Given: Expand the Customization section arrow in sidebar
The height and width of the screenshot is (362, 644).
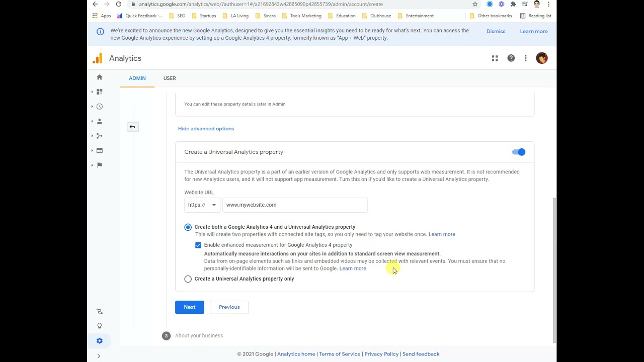Looking at the screenshot, I should pyautogui.click(x=92, y=92).
